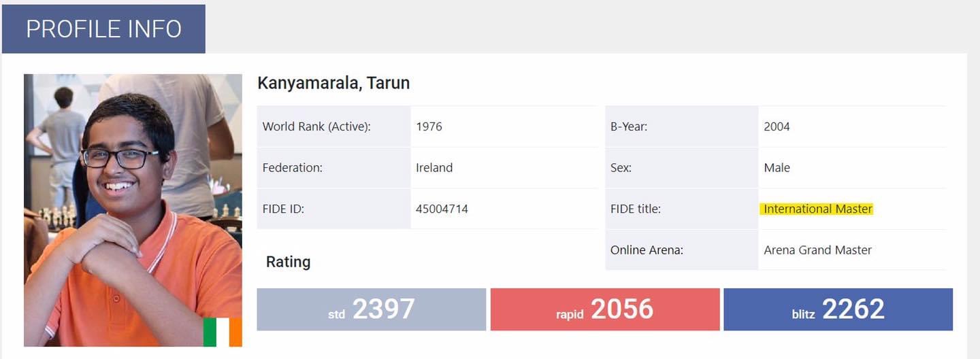
Task: Click the Ireland flag icon on photo
Action: 223,332
